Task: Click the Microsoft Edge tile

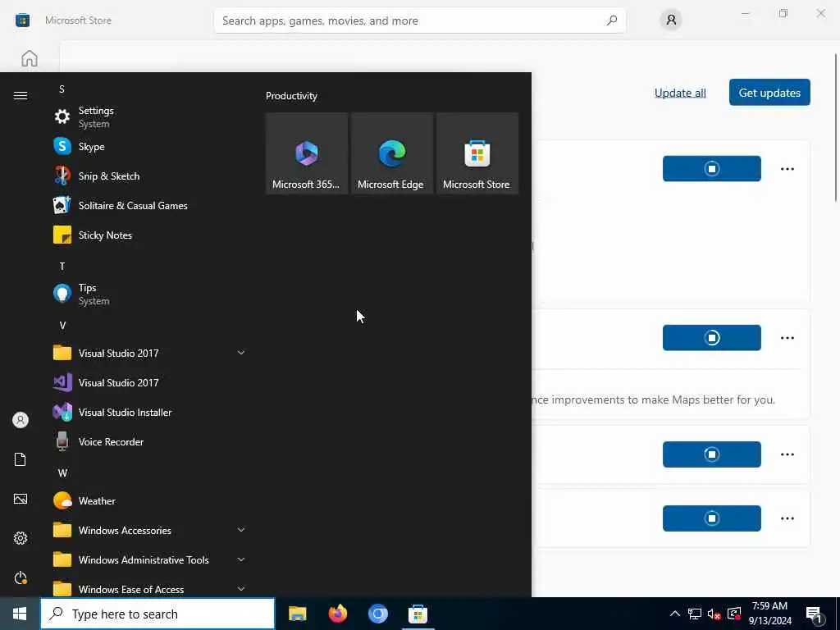Action: [391, 153]
